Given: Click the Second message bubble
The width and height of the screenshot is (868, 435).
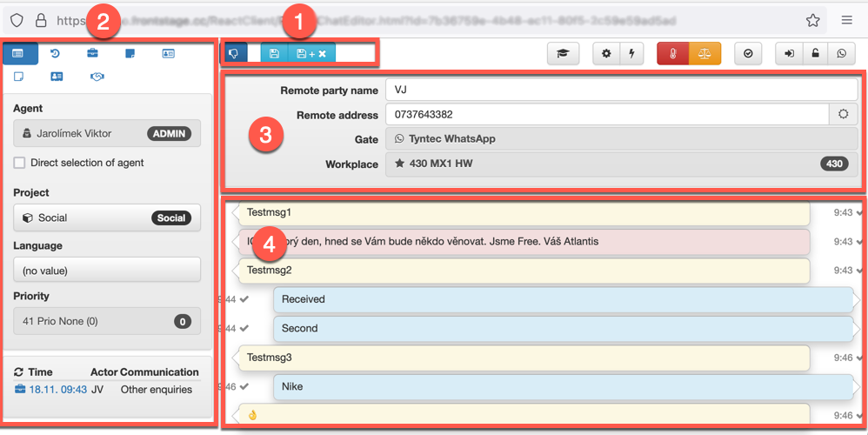Looking at the screenshot, I should pos(564,329).
